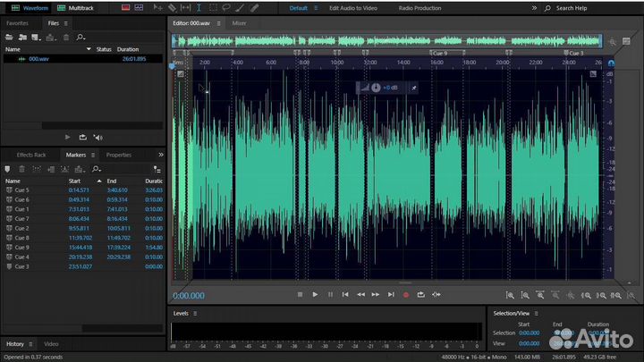Select the Radio Production workspace

pos(419,8)
